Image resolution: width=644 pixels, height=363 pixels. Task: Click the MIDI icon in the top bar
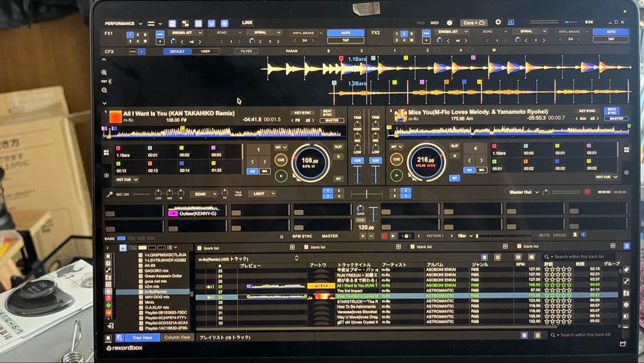(435, 22)
